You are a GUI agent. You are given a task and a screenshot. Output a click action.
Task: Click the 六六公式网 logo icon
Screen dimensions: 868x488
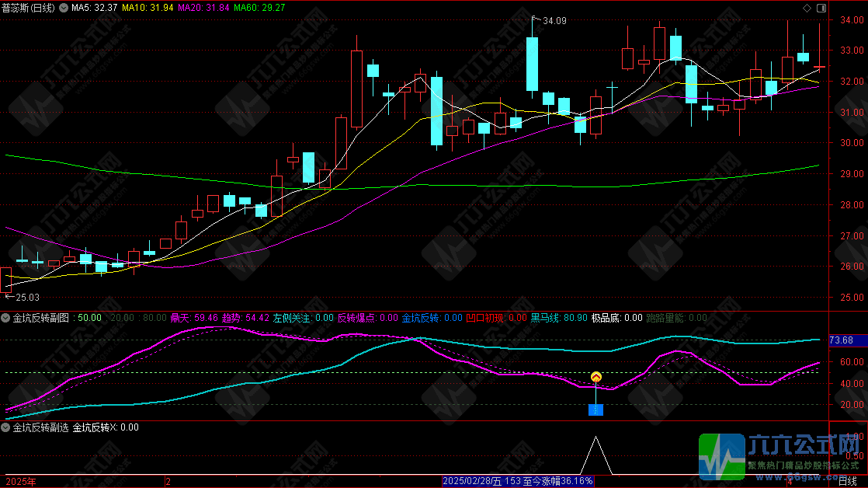click(722, 455)
